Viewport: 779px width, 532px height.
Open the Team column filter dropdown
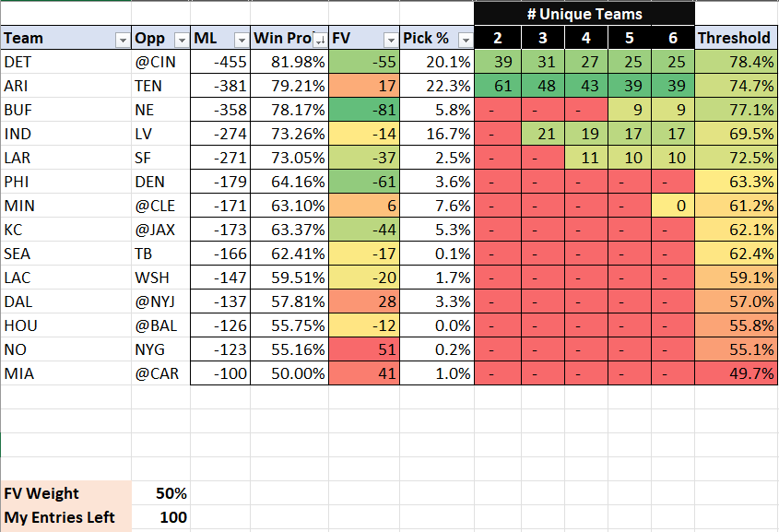tap(122, 39)
